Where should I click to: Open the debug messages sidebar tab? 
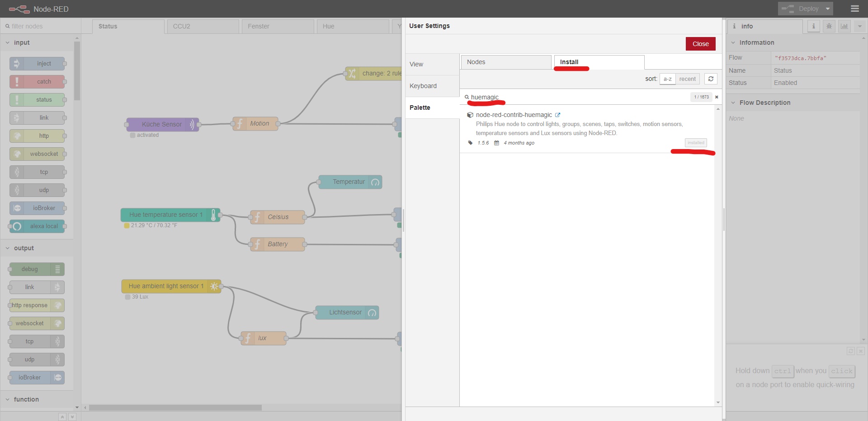pyautogui.click(x=829, y=26)
